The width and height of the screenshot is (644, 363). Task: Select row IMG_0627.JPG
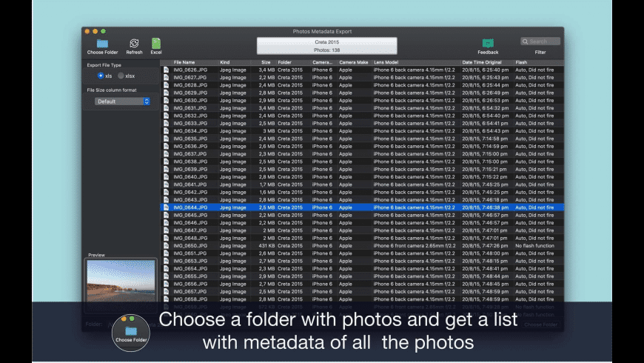pos(362,78)
